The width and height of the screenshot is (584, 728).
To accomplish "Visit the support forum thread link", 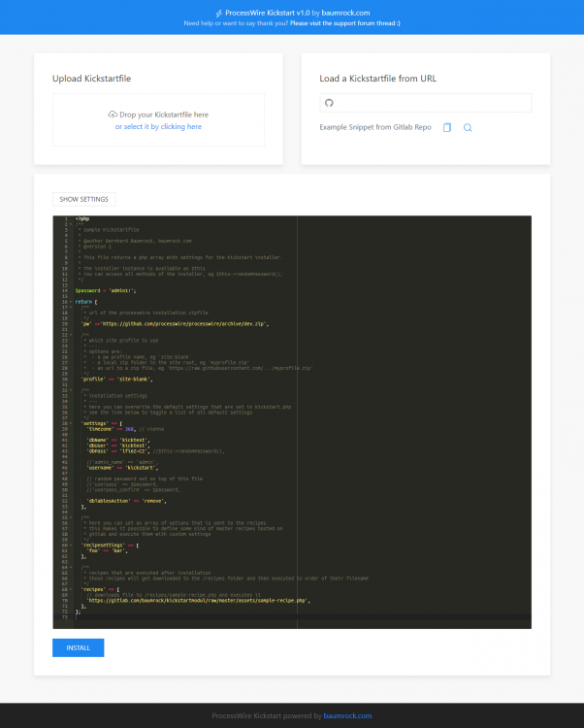I will tap(345, 23).
